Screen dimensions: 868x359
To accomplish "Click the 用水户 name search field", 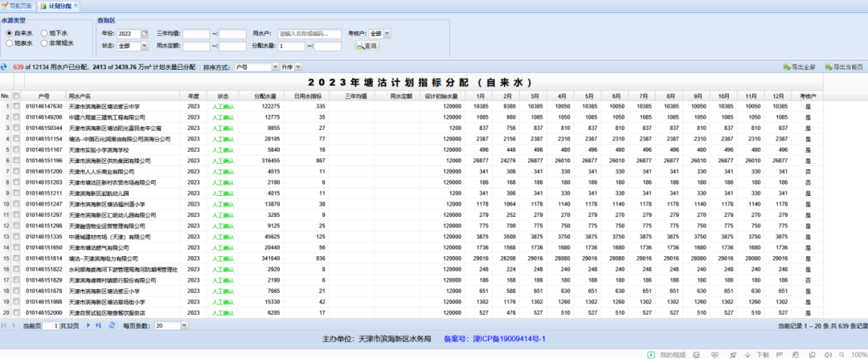I will [x=310, y=34].
